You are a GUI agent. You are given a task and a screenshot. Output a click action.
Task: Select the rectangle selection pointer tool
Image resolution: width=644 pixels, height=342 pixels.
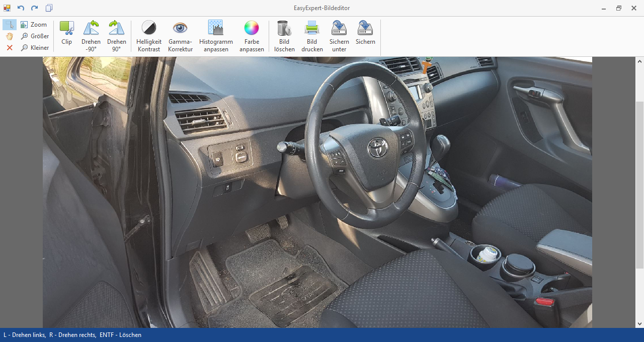click(x=10, y=25)
